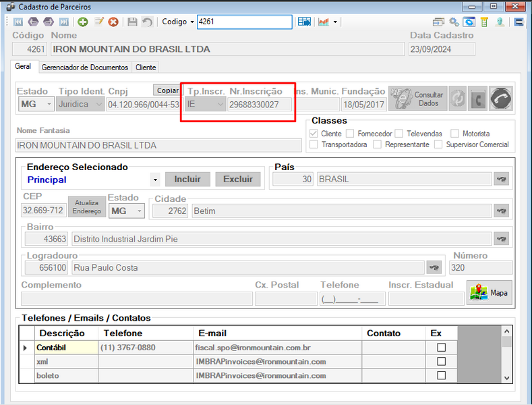Click the Incluir address button
Screen dimensions: 532x405
pos(187,179)
